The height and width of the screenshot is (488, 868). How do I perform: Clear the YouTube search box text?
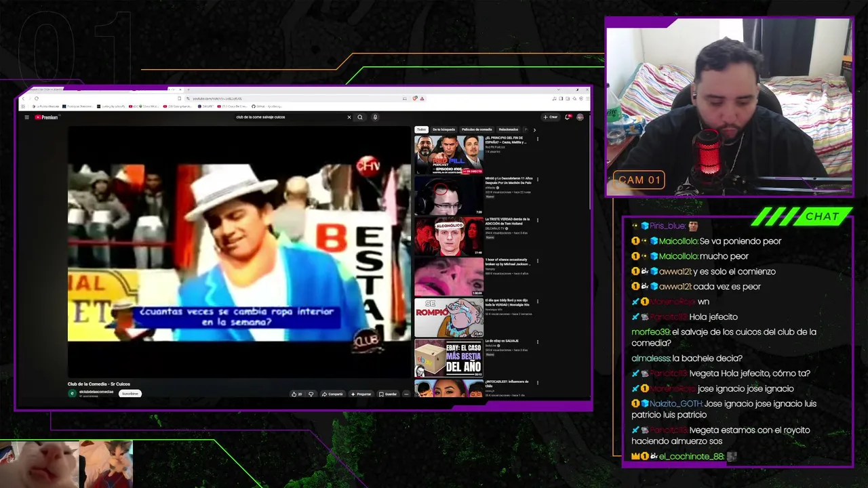click(x=349, y=117)
